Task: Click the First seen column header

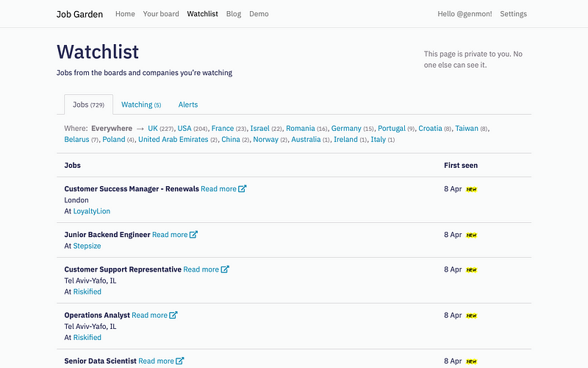Action: tap(461, 165)
